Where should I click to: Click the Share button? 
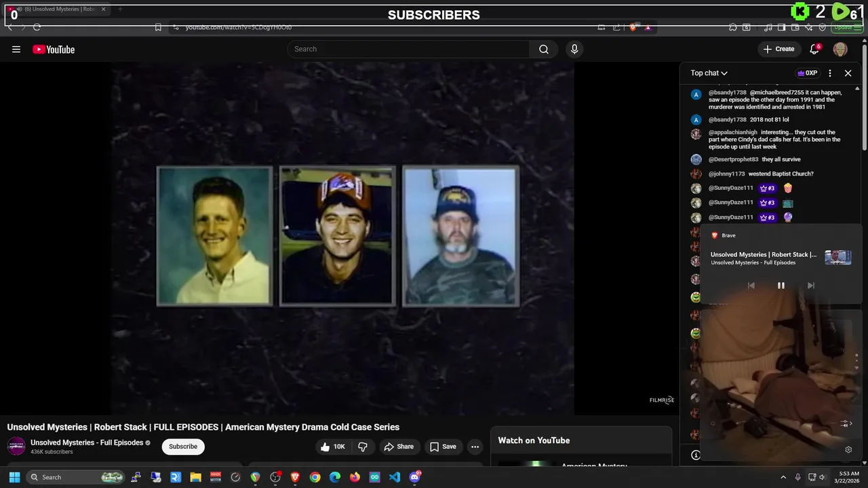[398, 447]
